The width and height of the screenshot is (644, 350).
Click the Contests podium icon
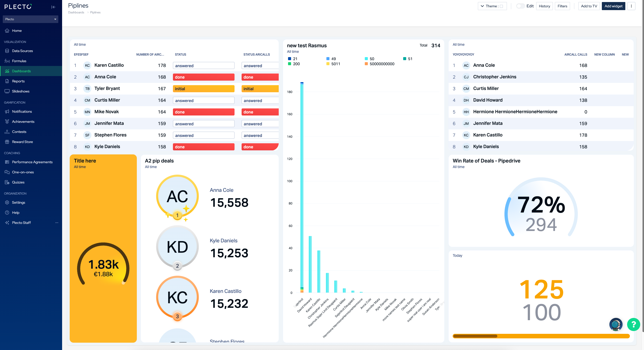point(7,132)
